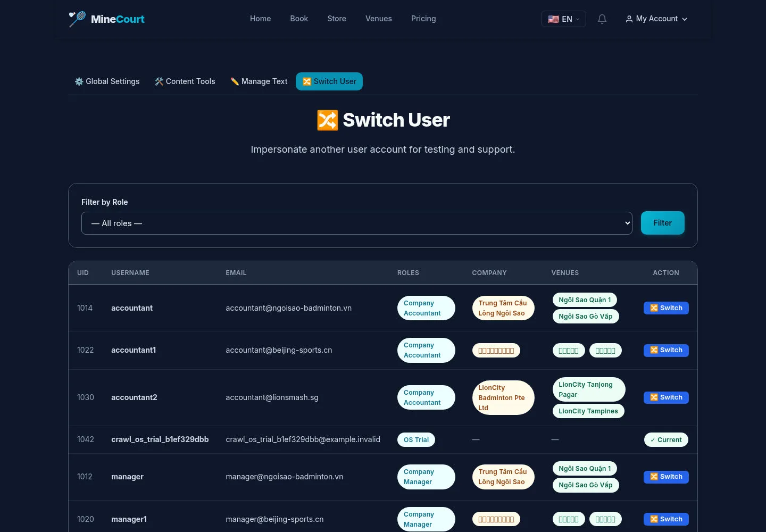Click the Content Tools wrench icon
This screenshot has height=532, width=766.
[x=159, y=81]
